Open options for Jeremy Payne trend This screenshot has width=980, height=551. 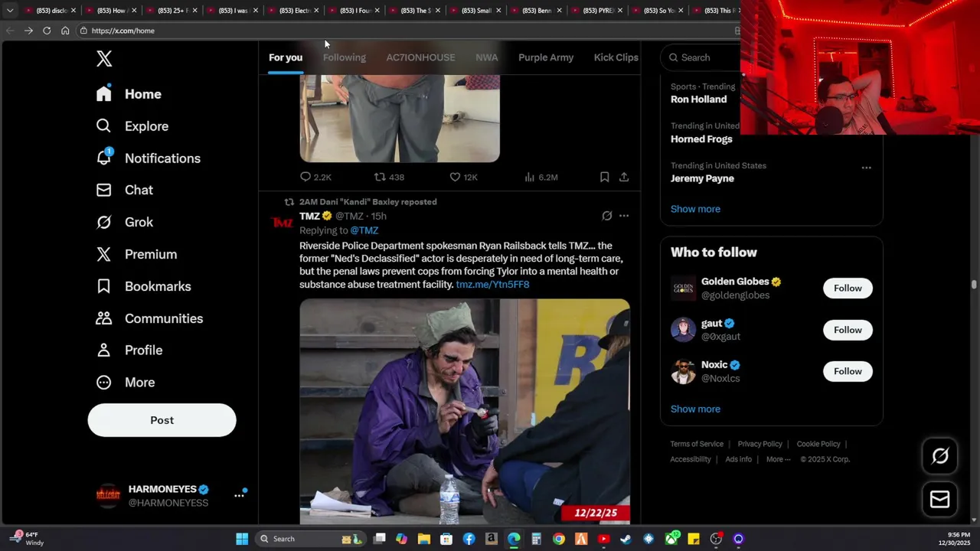tap(866, 168)
